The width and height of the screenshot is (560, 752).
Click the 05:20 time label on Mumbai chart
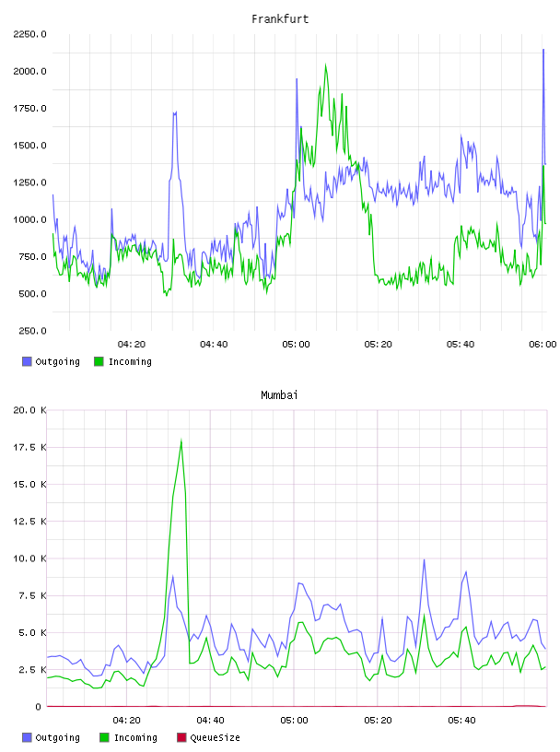(x=378, y=721)
